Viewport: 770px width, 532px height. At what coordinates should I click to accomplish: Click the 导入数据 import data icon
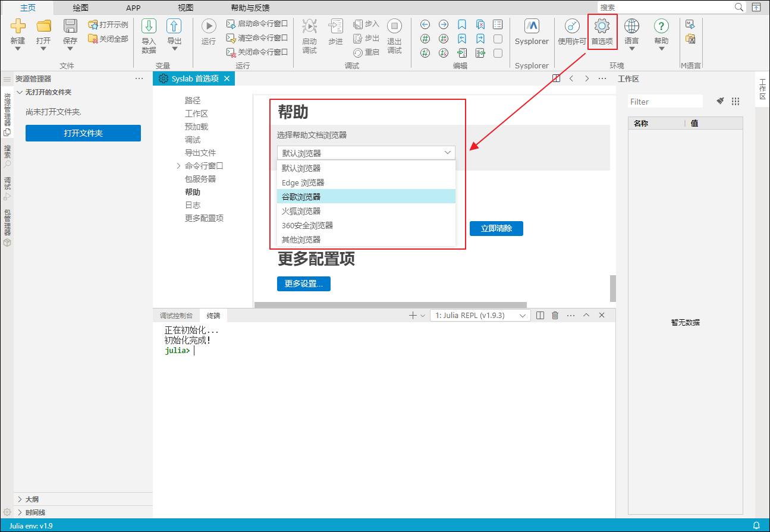click(149, 27)
